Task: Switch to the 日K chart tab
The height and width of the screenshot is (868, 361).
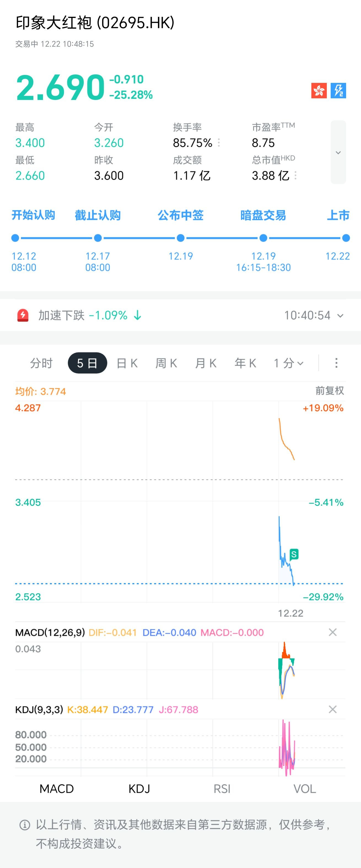Action: (127, 363)
